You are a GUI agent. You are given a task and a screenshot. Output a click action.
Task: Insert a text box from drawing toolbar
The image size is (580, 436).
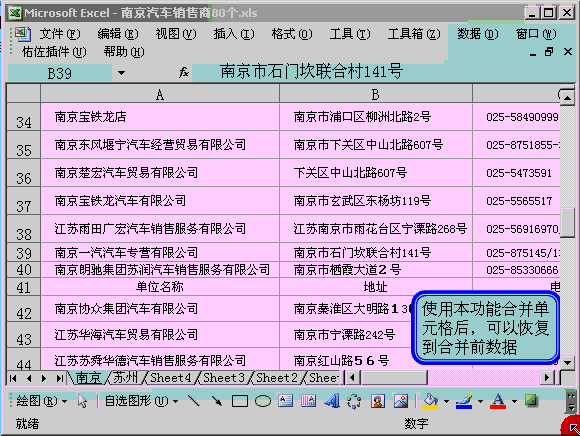[286, 401]
